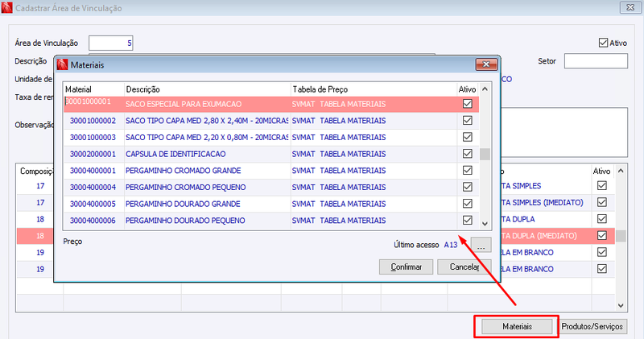
Task: Close the Materiais dialog
Action: click(x=486, y=64)
